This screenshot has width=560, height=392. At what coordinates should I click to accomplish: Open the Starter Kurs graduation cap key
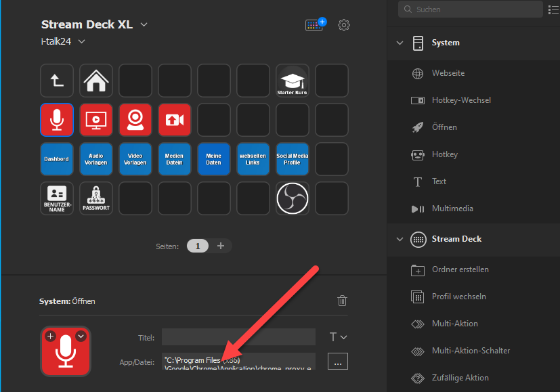293,81
